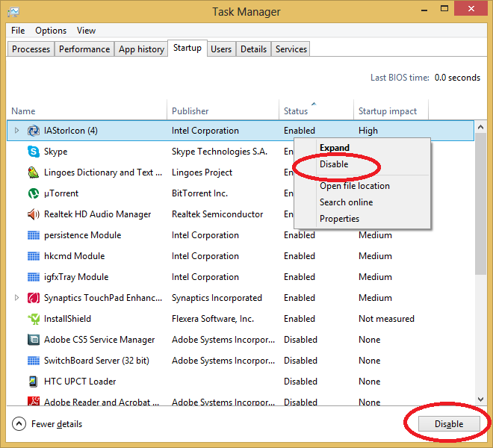Click the vertical scrollbar down arrow
Screen dimensions: 493x448
(x=481, y=399)
